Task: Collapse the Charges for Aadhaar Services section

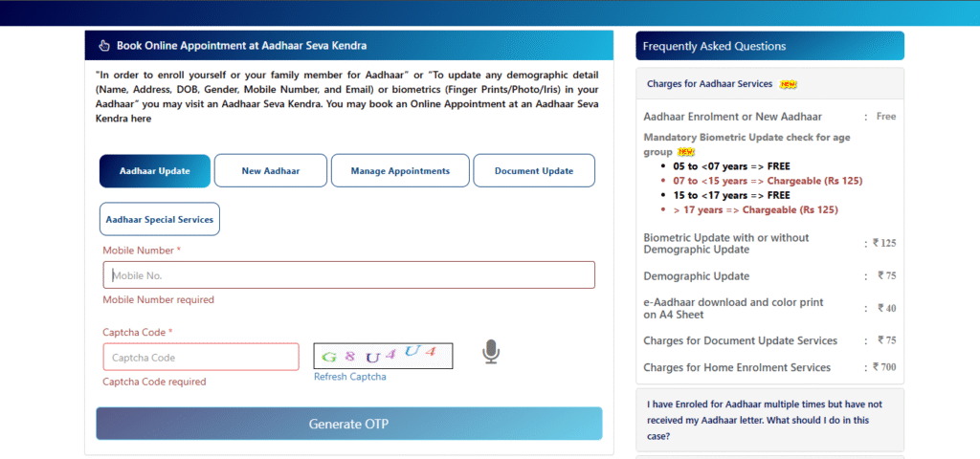Action: [709, 84]
